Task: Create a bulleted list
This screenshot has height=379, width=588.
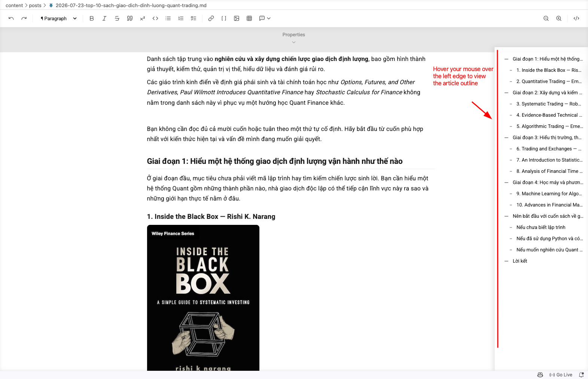Action: [168, 18]
